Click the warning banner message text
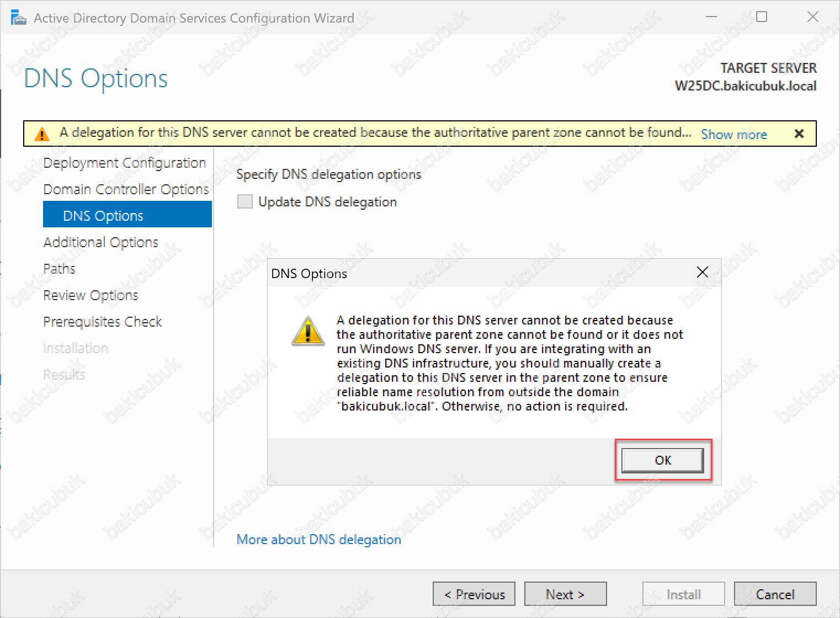Screen dimensions: 840x618 (375, 132)
